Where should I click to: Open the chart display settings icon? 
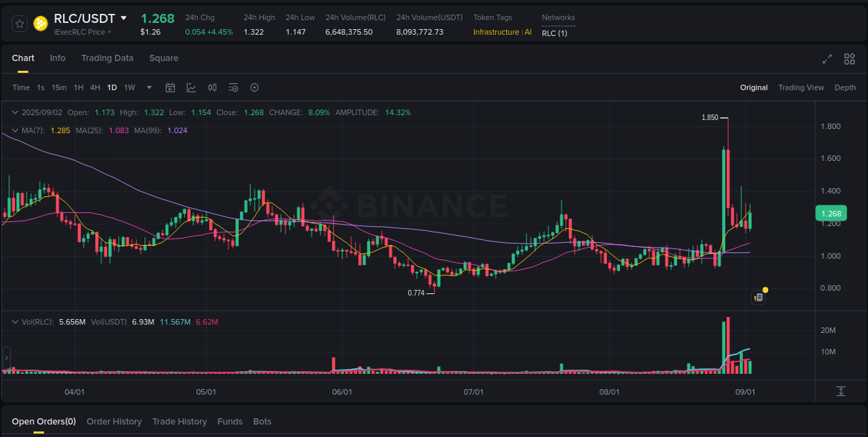click(x=233, y=87)
